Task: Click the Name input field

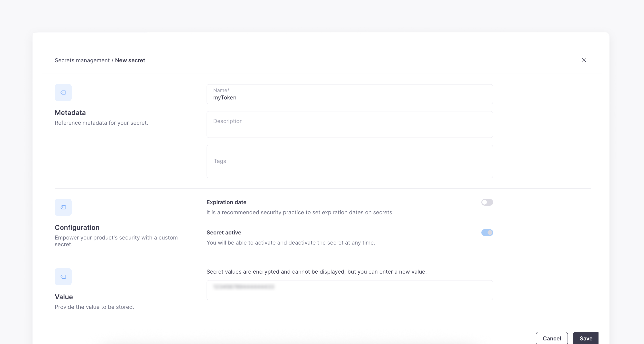Action: (x=350, y=97)
